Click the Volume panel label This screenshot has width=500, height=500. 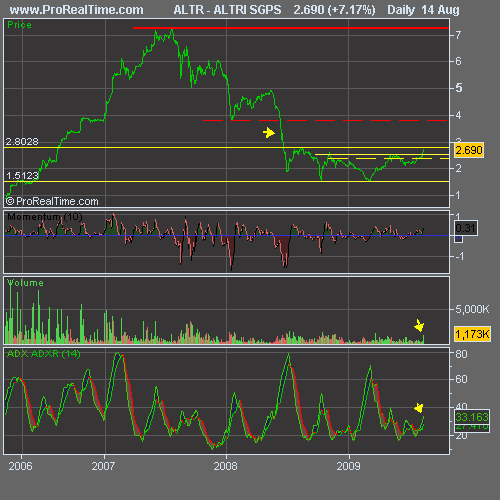click(x=25, y=283)
